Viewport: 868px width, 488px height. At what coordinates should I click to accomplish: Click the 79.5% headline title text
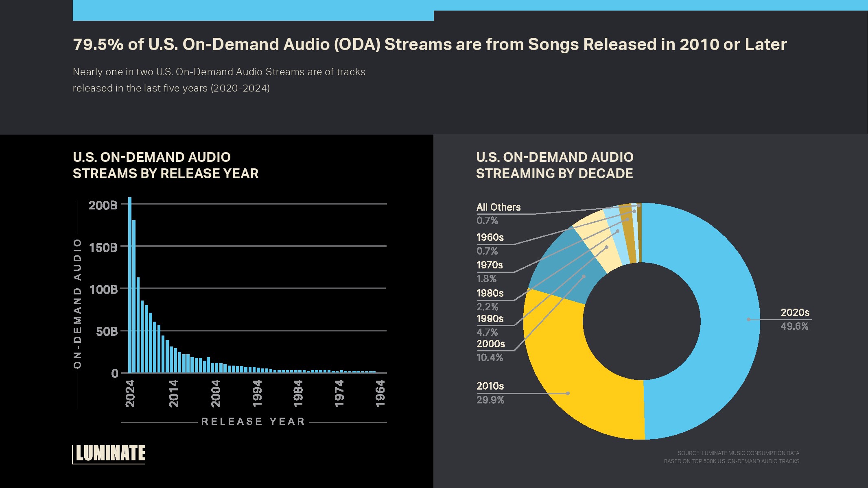click(429, 44)
